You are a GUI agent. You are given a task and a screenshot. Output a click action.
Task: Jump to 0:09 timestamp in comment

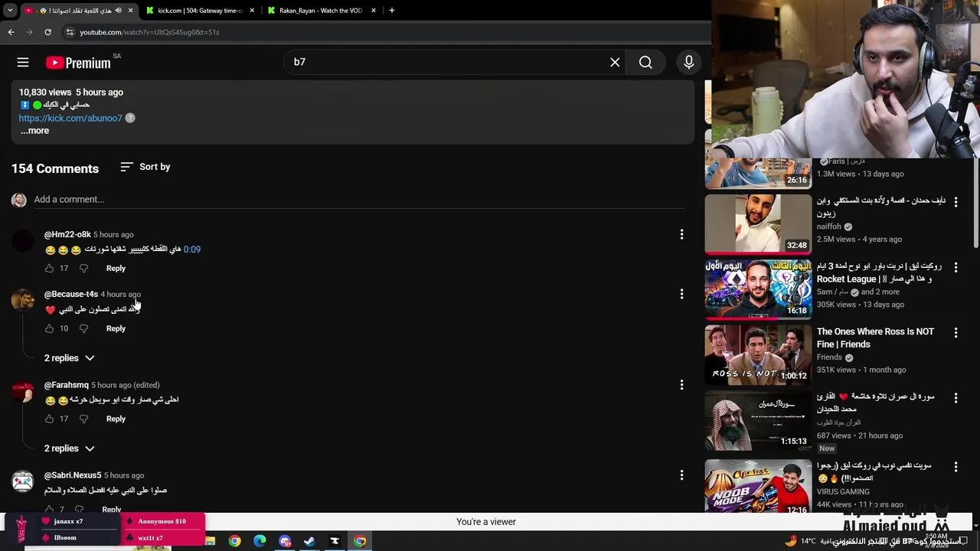pyautogui.click(x=192, y=249)
